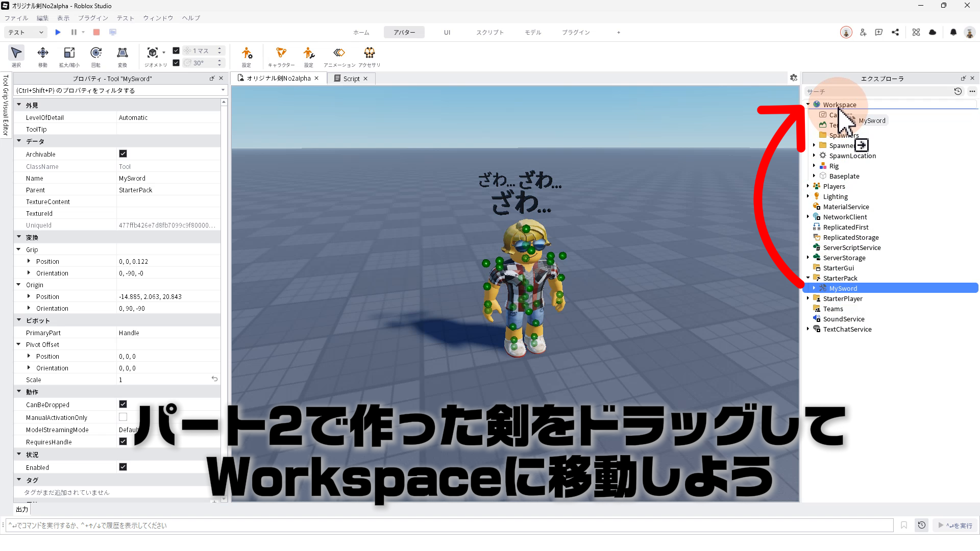Switch to the Script editor tab
Screen dimensions: 980x551
[x=351, y=79]
